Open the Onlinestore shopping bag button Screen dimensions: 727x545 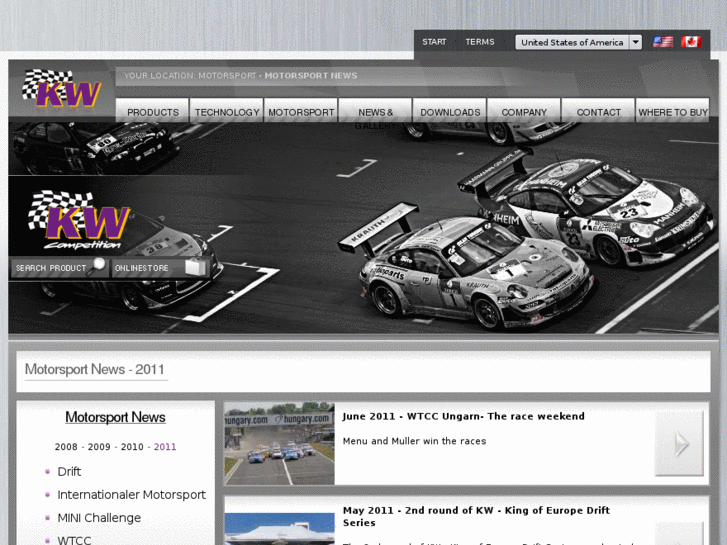click(x=161, y=268)
